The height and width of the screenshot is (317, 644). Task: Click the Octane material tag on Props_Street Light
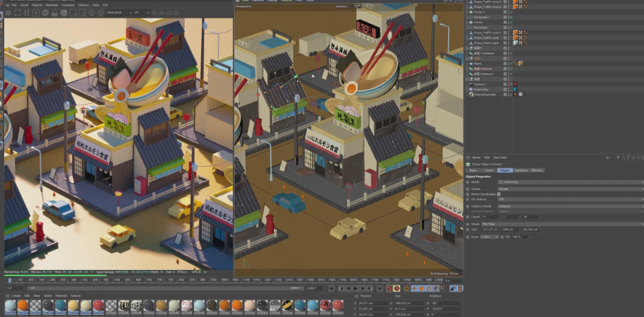coord(515,43)
